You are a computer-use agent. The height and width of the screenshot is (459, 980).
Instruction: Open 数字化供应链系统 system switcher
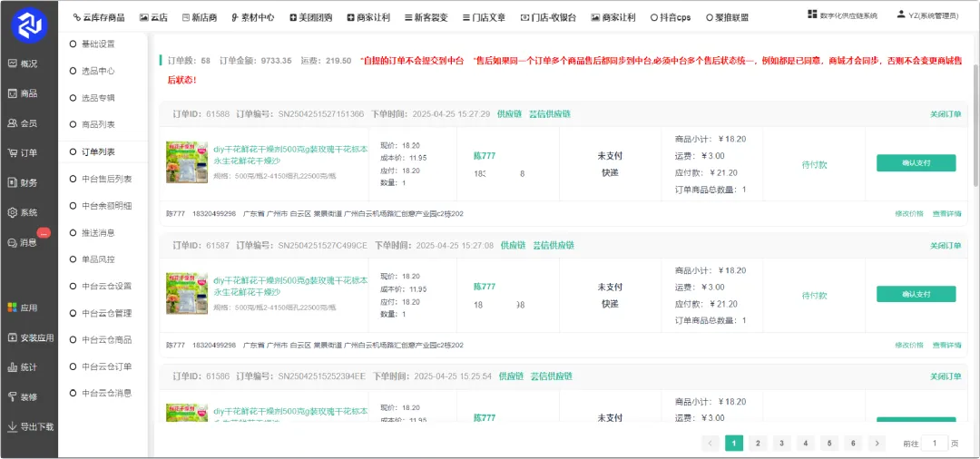[842, 15]
